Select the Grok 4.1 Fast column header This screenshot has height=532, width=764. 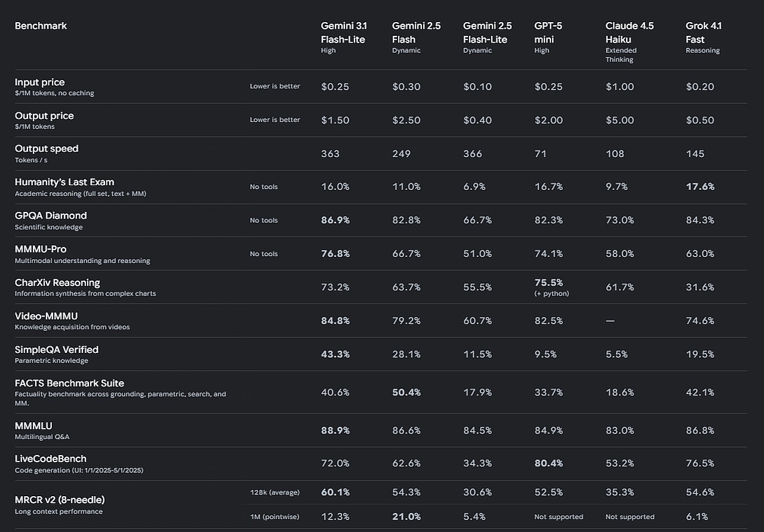(x=704, y=33)
